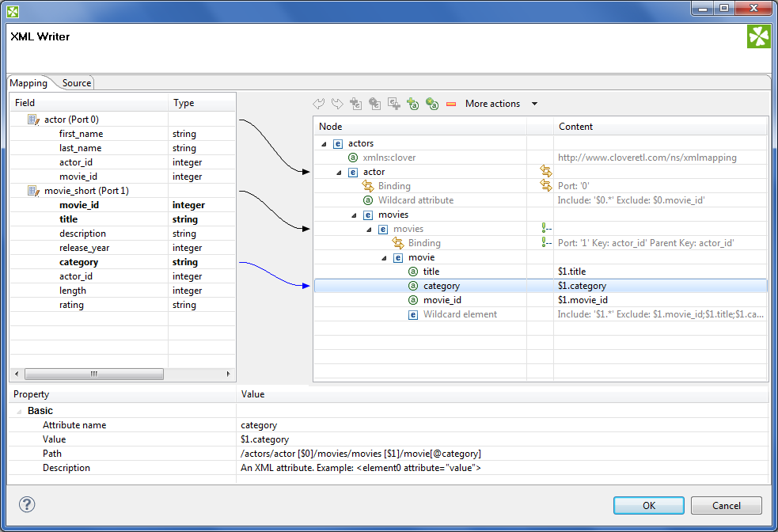Click the binding arrows icon beside Port: '0'

coord(546,185)
